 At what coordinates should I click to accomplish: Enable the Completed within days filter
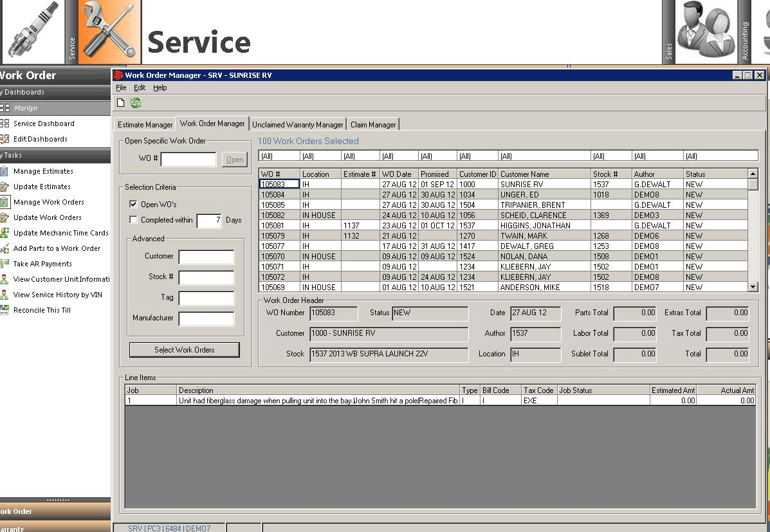point(132,219)
